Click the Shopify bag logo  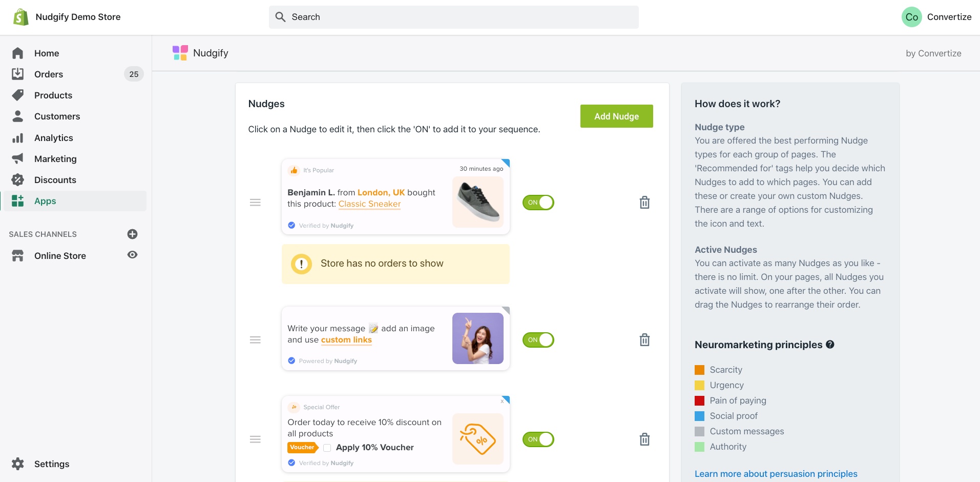pos(20,17)
